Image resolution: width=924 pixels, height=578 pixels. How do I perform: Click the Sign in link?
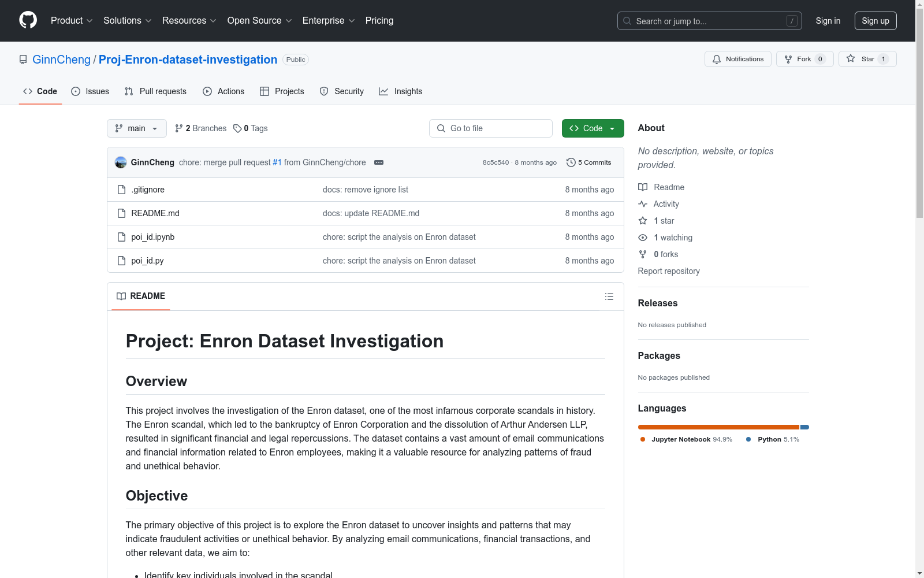point(828,21)
